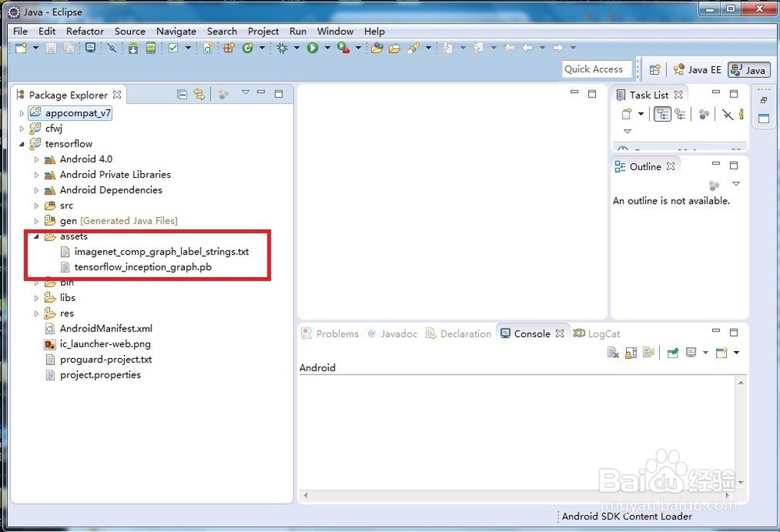The height and width of the screenshot is (532, 780).
Task: Select AndroidManifest.xml in Package Explorer
Action: 99,328
